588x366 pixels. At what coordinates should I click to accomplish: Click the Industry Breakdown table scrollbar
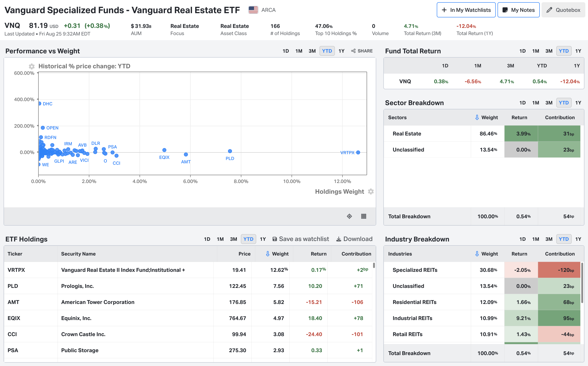point(582,283)
